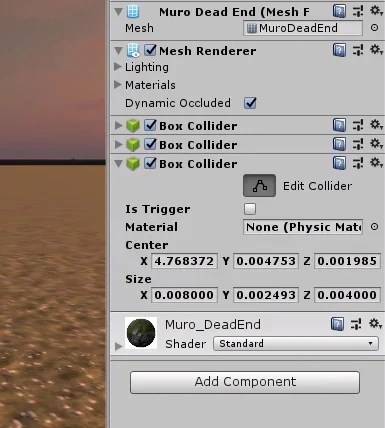Click green cube icon of first Box Collider
This screenshot has width=385, height=428.
133,126
